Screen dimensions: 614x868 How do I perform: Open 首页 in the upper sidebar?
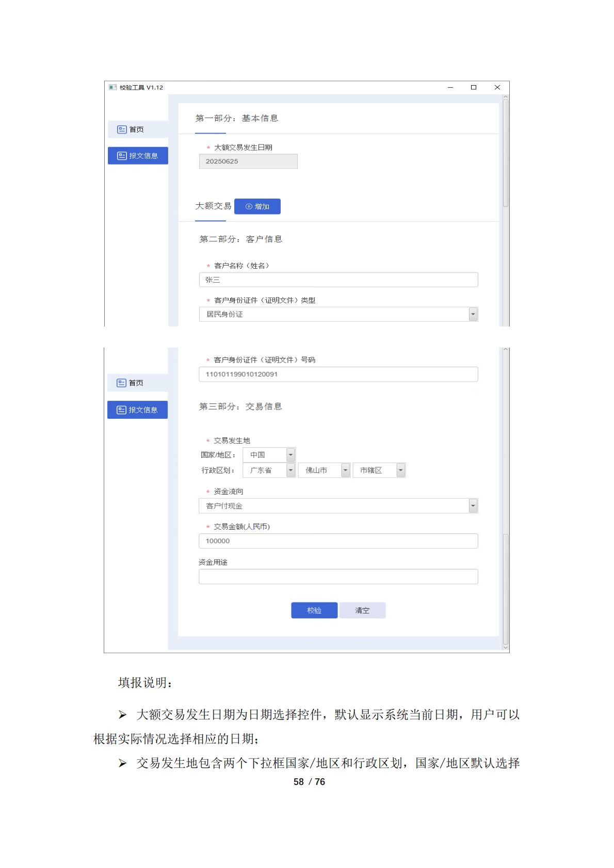138,129
